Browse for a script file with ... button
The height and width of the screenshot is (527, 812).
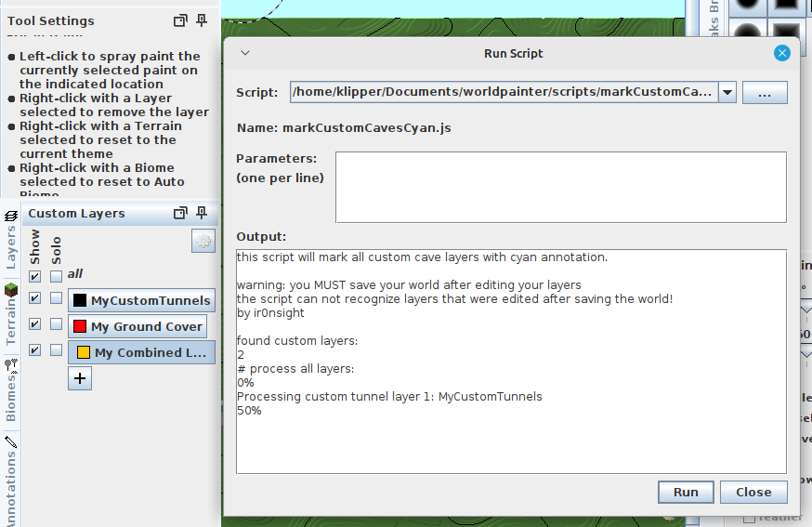[765, 93]
